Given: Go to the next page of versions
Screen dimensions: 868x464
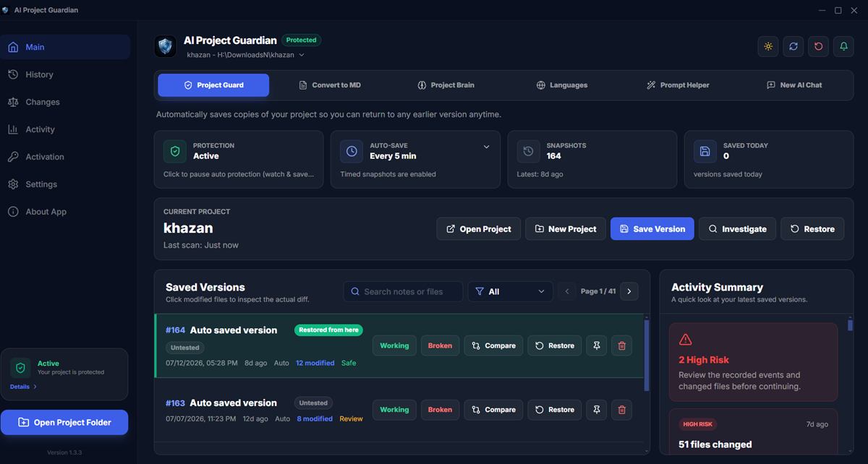Looking at the screenshot, I should pyautogui.click(x=629, y=291).
